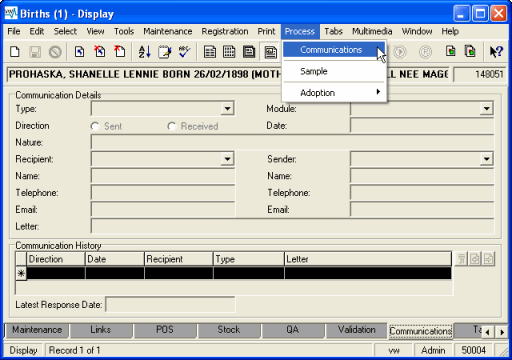Viewport: 512px width, 360px height.
Task: Open the View menu
Action: pyautogui.click(x=95, y=31)
